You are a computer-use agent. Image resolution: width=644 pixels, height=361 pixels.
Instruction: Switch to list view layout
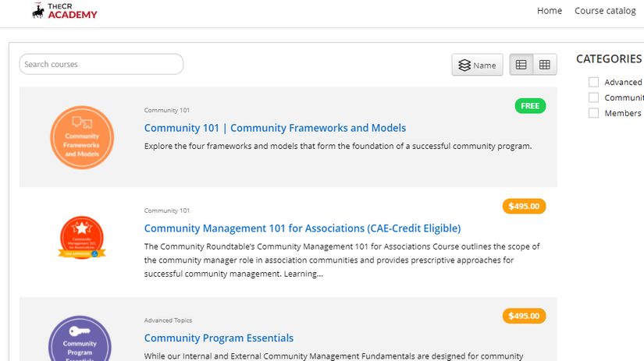pos(521,65)
